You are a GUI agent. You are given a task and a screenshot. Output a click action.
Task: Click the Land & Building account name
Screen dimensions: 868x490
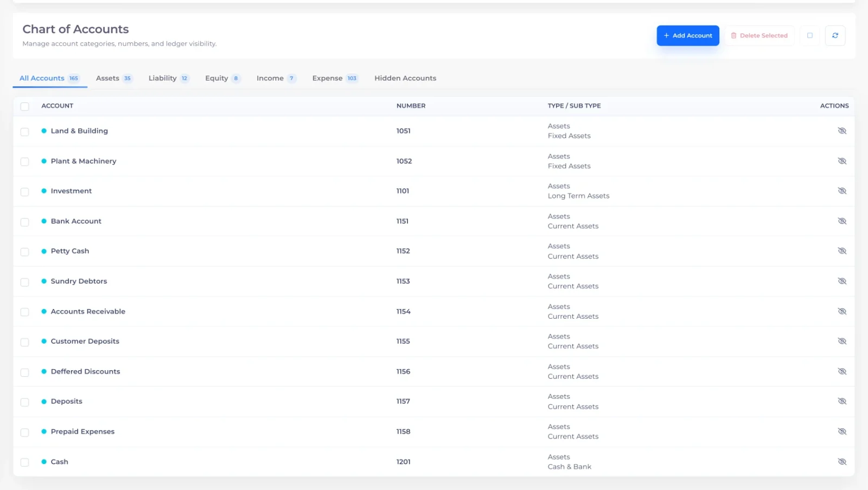(x=79, y=131)
